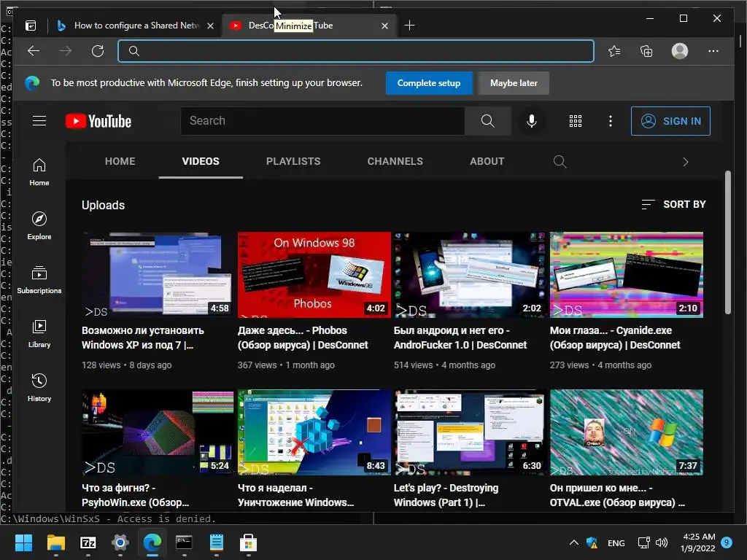747x560 pixels.
Task: Switch to the channel HOME tab
Action: (120, 161)
